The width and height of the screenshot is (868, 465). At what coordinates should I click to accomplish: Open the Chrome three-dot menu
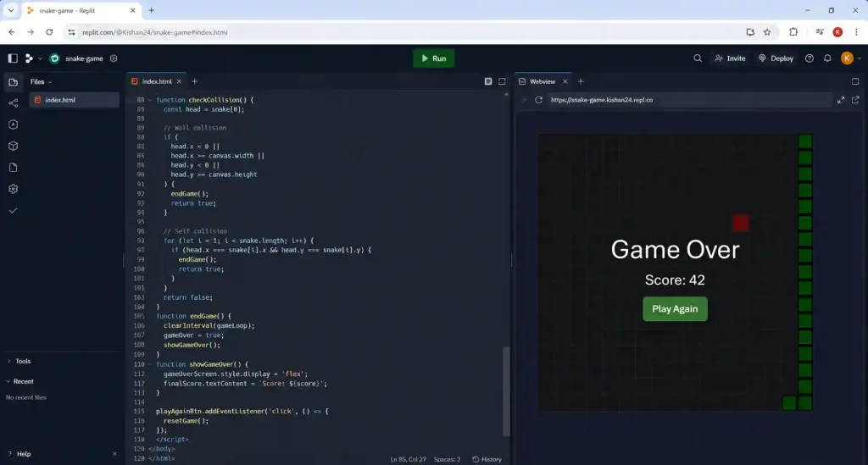[856, 32]
